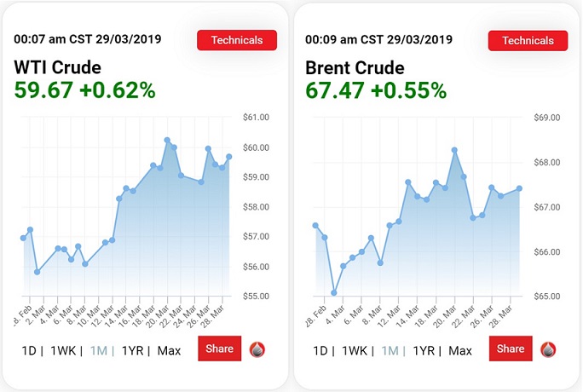Open Technicals for WTI Crude
Screen dimensions: 583x392
click(x=237, y=40)
